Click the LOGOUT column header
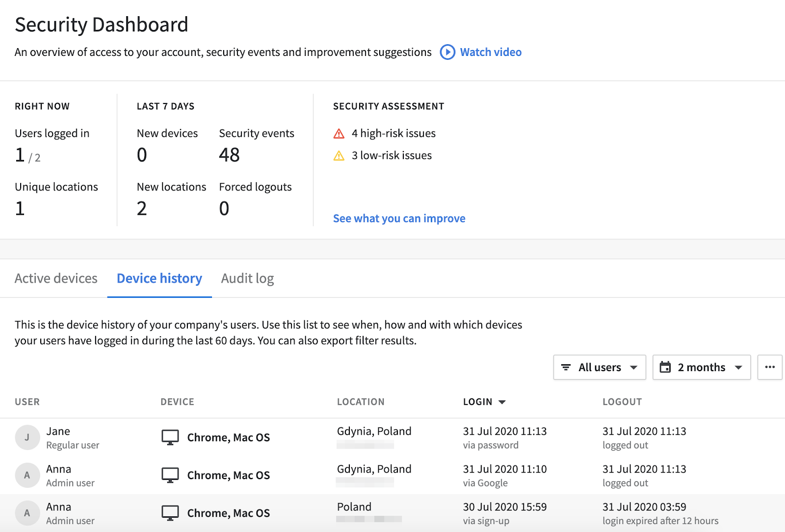Screen dimensions: 785x532 [622, 402]
